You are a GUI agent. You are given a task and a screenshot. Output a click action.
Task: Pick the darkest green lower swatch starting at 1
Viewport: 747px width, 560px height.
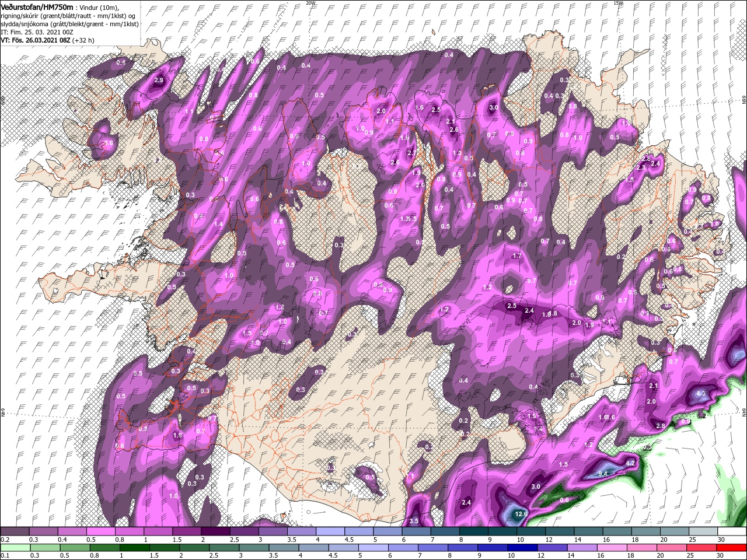click(134, 548)
